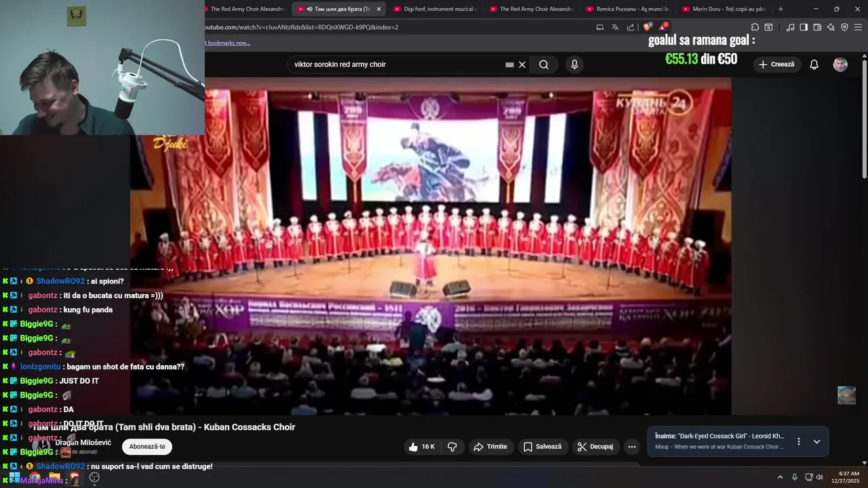Screen dimensions: 868x488
Task: Click Ionizgonitu chat message about dansa
Action: click(125, 367)
